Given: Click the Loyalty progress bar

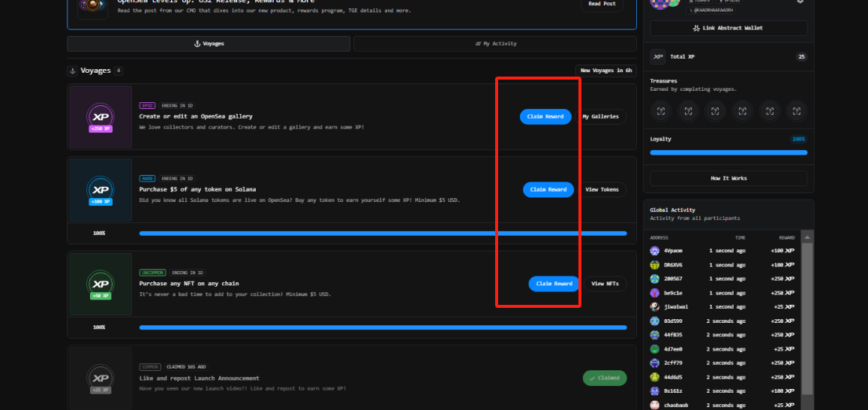Looking at the screenshot, I should (728, 152).
